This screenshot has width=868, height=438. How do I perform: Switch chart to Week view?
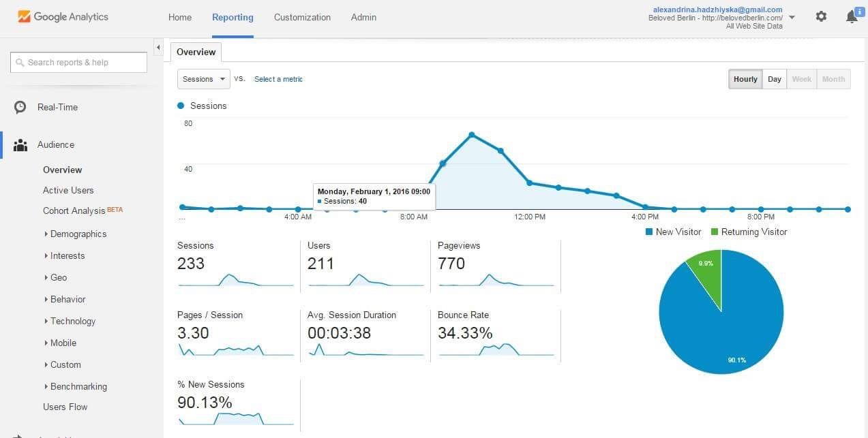[802, 79]
